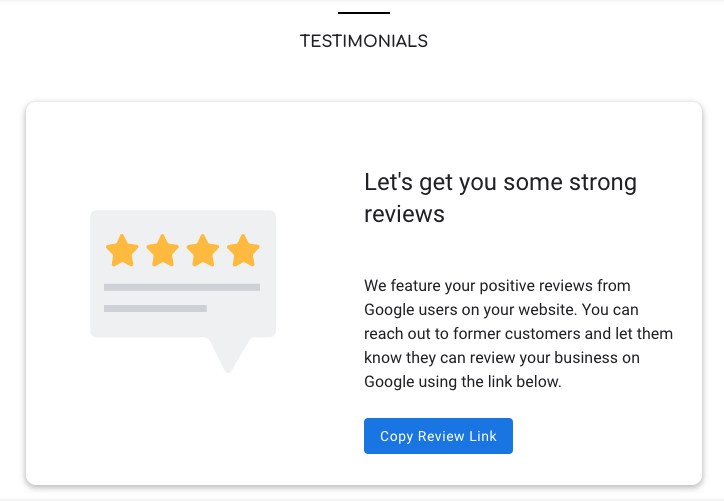Click the paragraph about positive Google reviews
The width and height of the screenshot is (724, 501).
pos(519,333)
